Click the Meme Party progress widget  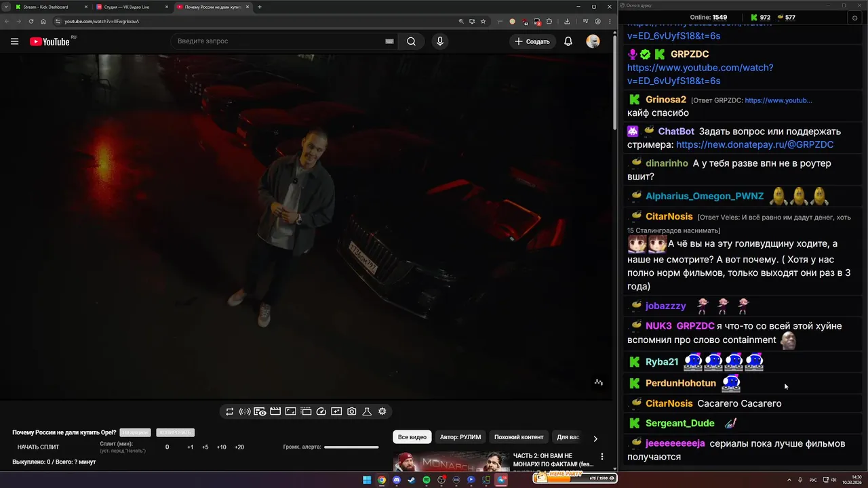[x=575, y=478]
